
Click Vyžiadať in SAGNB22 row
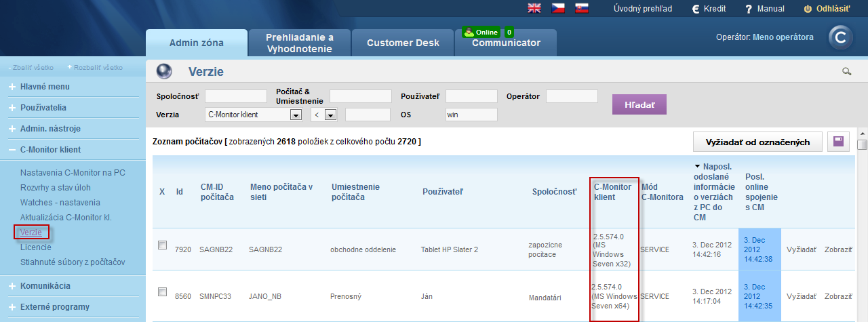801,249
